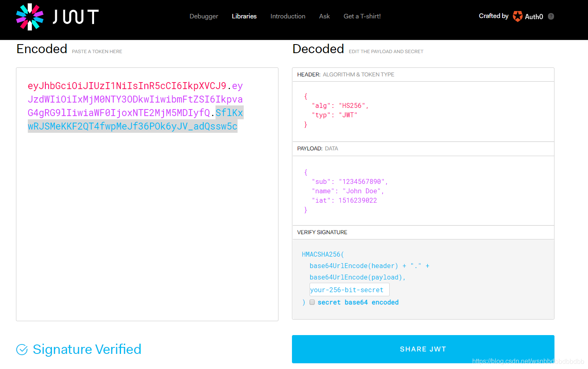The height and width of the screenshot is (369, 588).
Task: Click the PASTE A TOKEN HERE hint
Action: [97, 51]
